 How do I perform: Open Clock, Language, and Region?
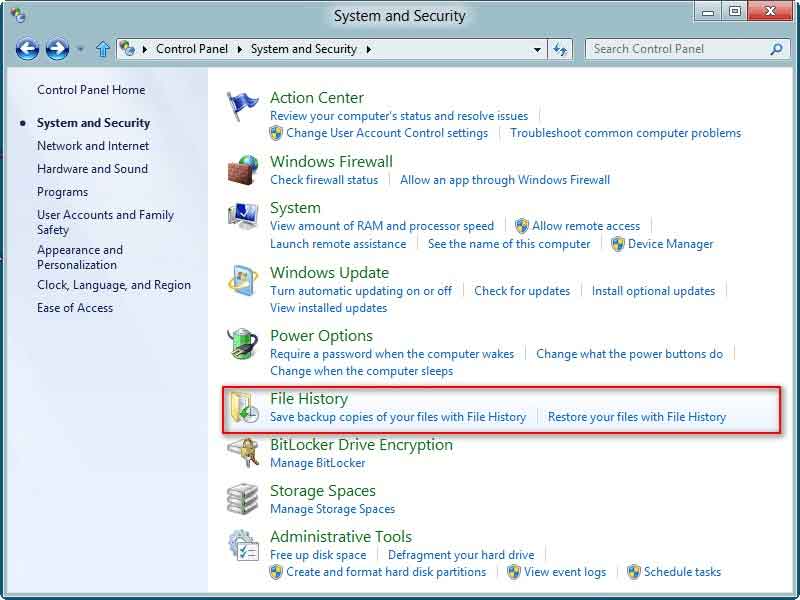pyautogui.click(x=114, y=285)
